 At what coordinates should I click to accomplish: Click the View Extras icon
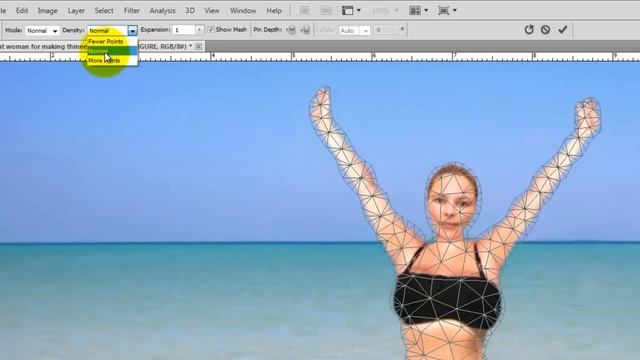coord(347,11)
